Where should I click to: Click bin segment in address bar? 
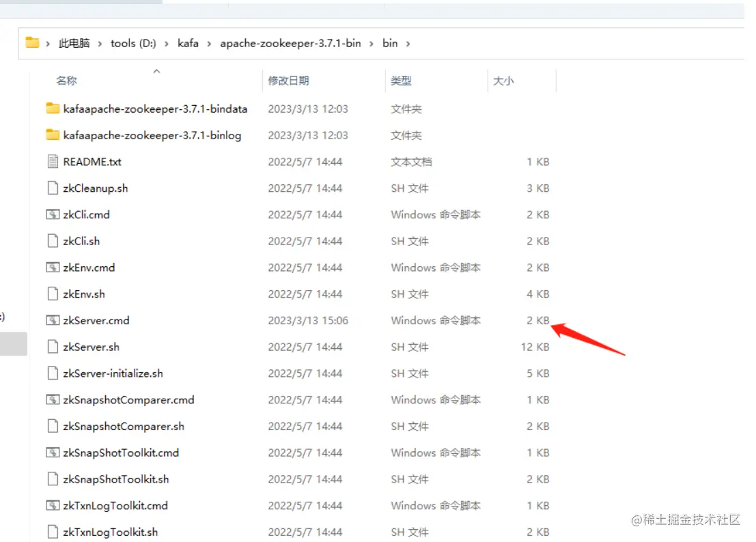pyautogui.click(x=390, y=44)
